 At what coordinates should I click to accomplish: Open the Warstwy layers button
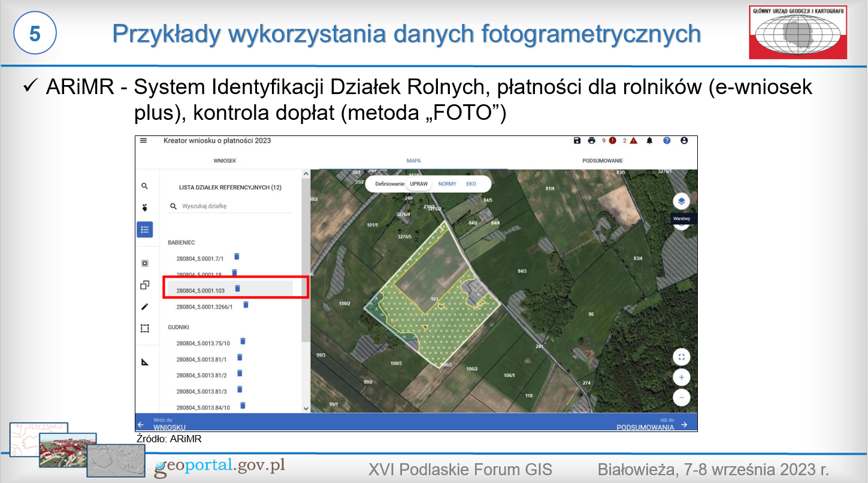tap(681, 201)
